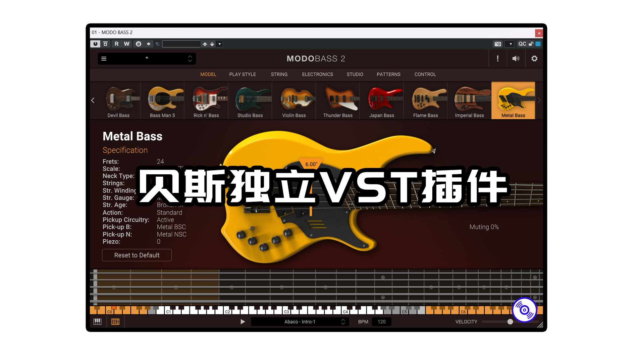Screen dimensions: 644x362
Task: Click the Settings gear icon
Action: pos(534,58)
